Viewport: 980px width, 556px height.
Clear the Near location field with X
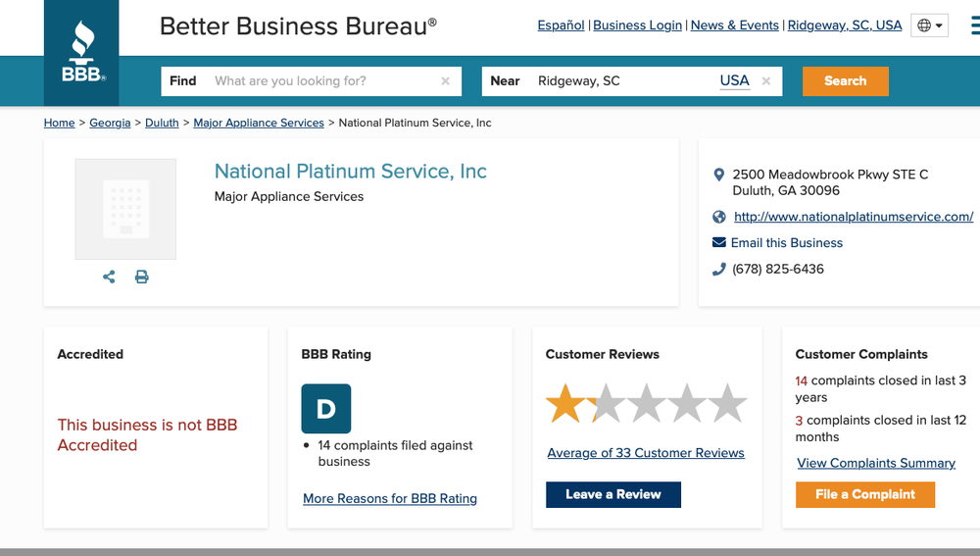(766, 81)
